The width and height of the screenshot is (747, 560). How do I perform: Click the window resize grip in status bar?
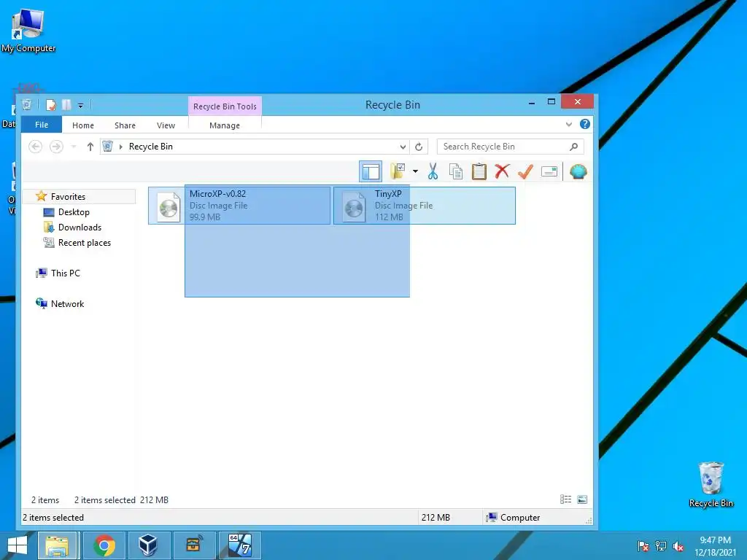point(589,521)
